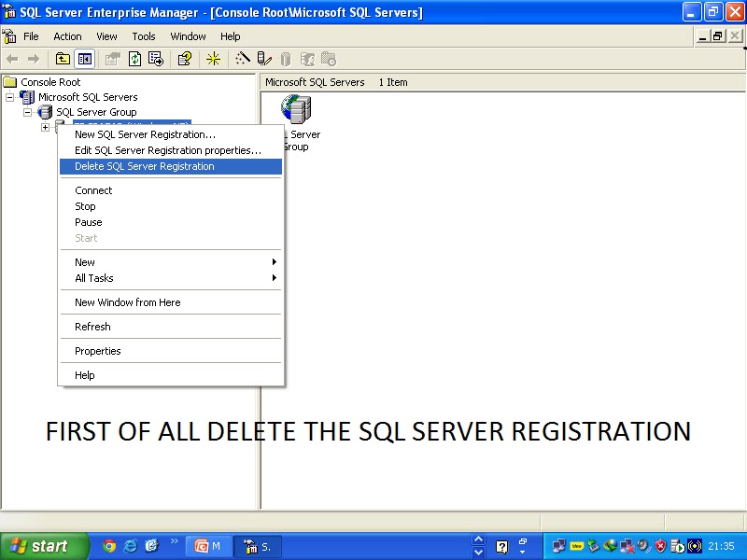
Task: Click the Register Server toolbar icon
Action: [264, 59]
